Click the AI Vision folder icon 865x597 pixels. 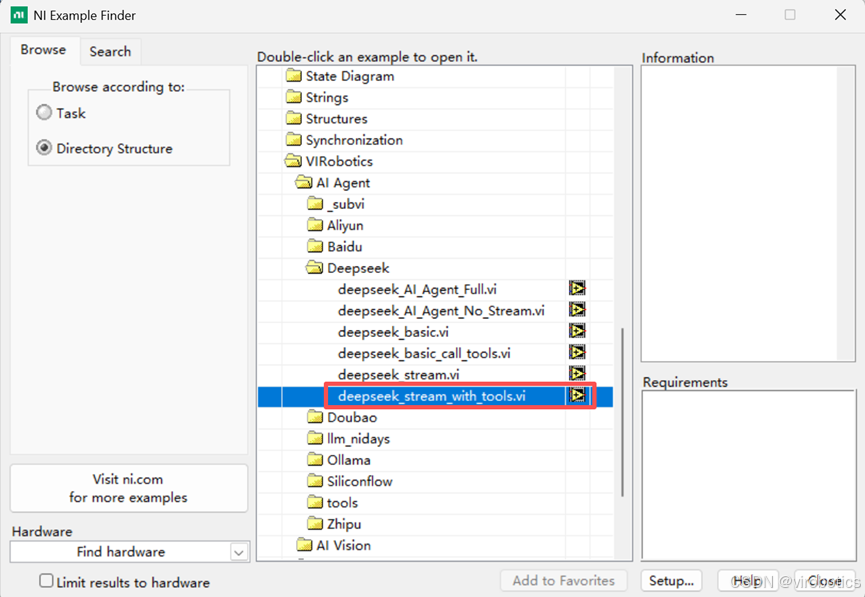point(305,545)
